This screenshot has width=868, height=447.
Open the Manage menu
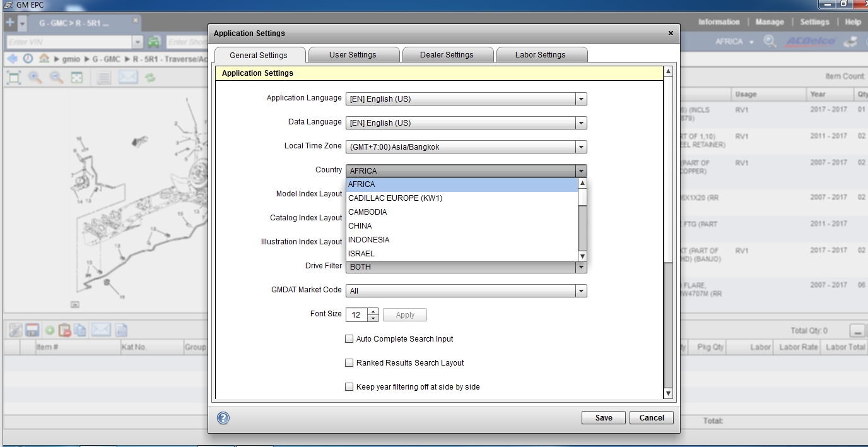pyautogui.click(x=770, y=22)
